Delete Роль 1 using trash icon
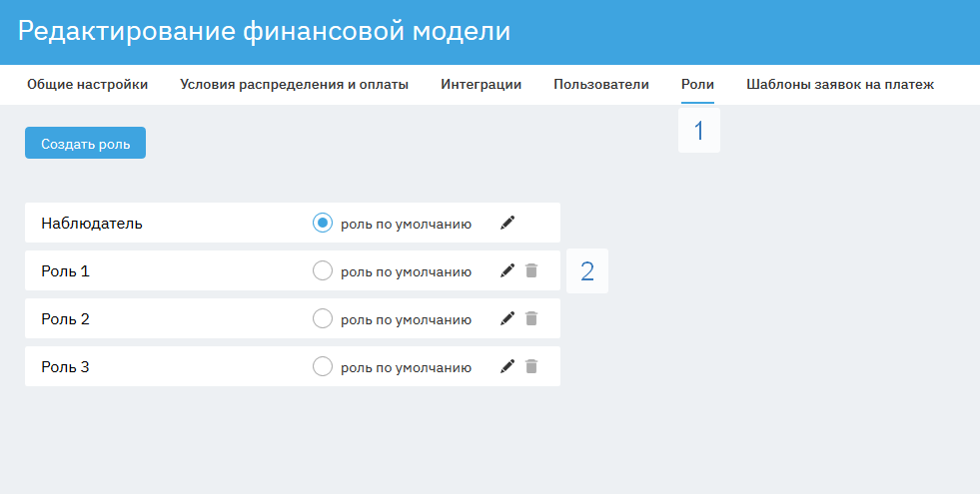This screenshot has height=494, width=980. (x=531, y=270)
